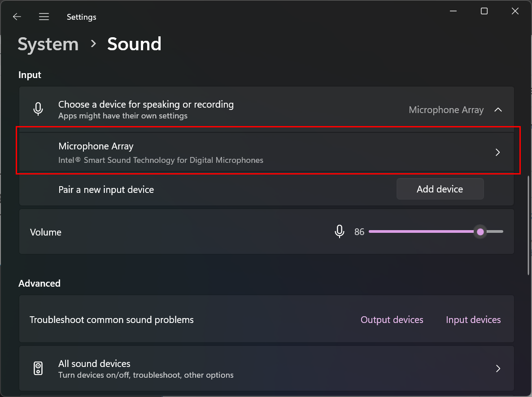This screenshot has height=397, width=532.
Task: Troubleshoot Output devices link
Action: pos(392,320)
